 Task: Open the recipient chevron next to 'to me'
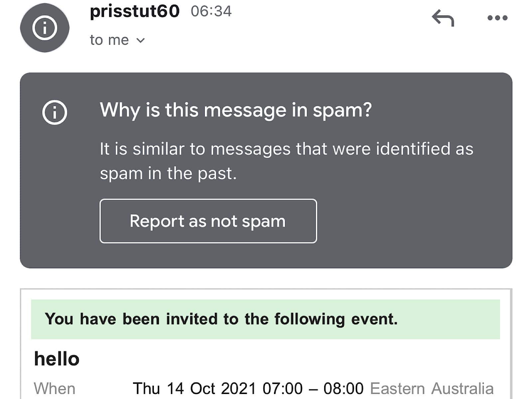click(x=141, y=40)
